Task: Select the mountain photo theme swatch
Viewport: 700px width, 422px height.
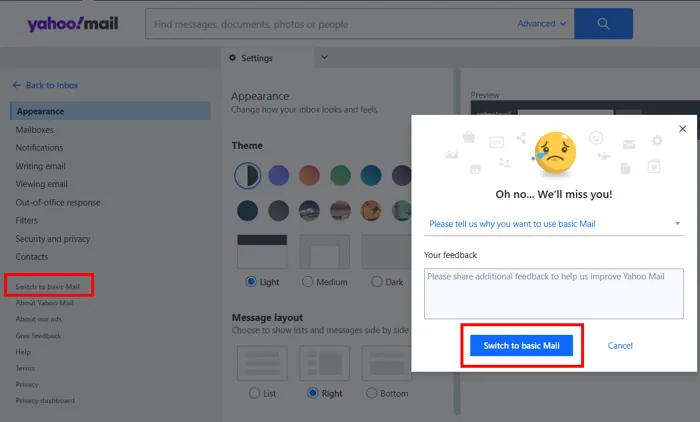Action: (x=309, y=210)
